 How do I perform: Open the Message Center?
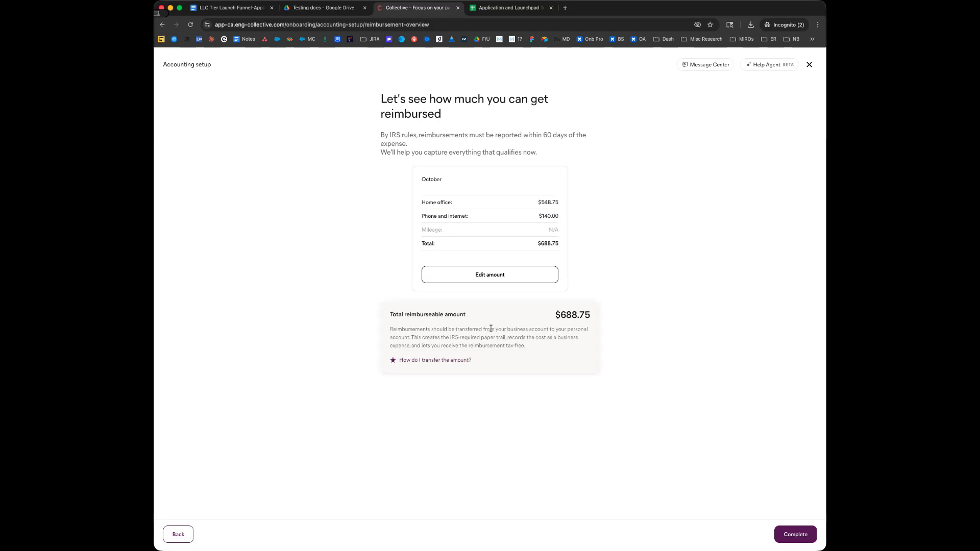pyautogui.click(x=705, y=65)
